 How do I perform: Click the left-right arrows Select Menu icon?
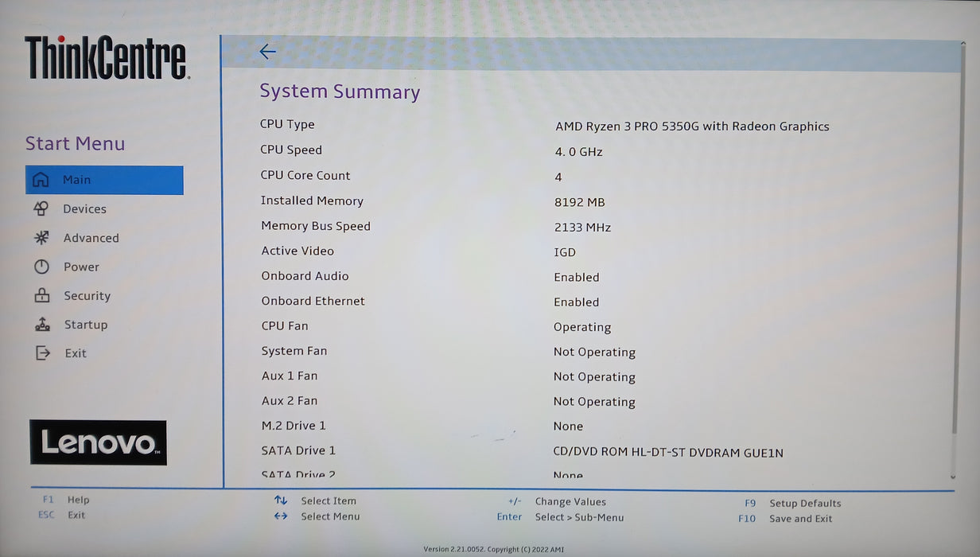[x=280, y=516]
